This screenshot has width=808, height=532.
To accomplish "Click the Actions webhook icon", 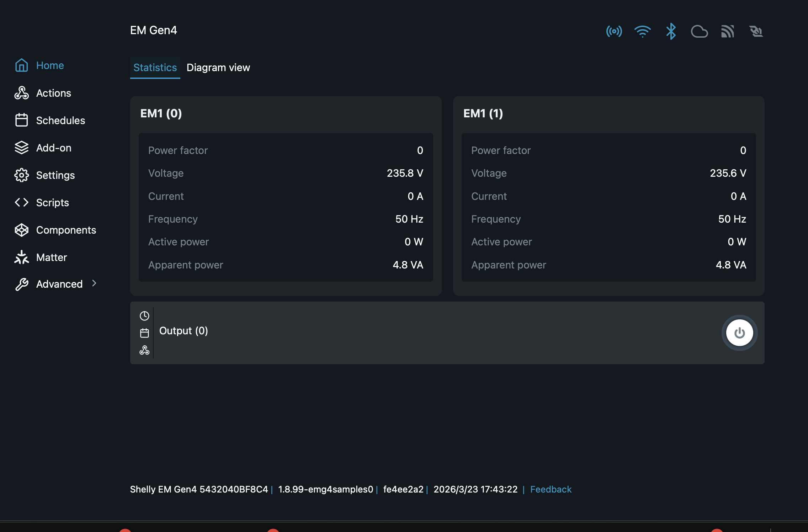I will [x=21, y=93].
